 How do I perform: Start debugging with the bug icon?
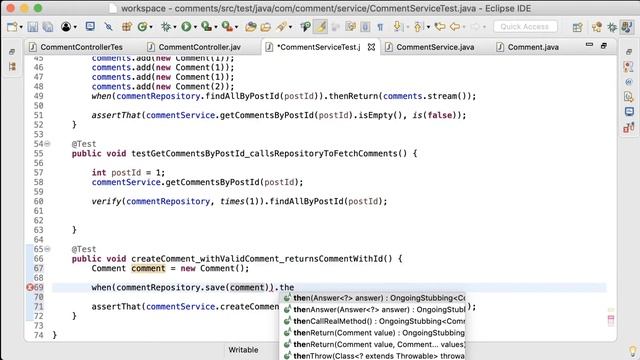tap(166, 27)
